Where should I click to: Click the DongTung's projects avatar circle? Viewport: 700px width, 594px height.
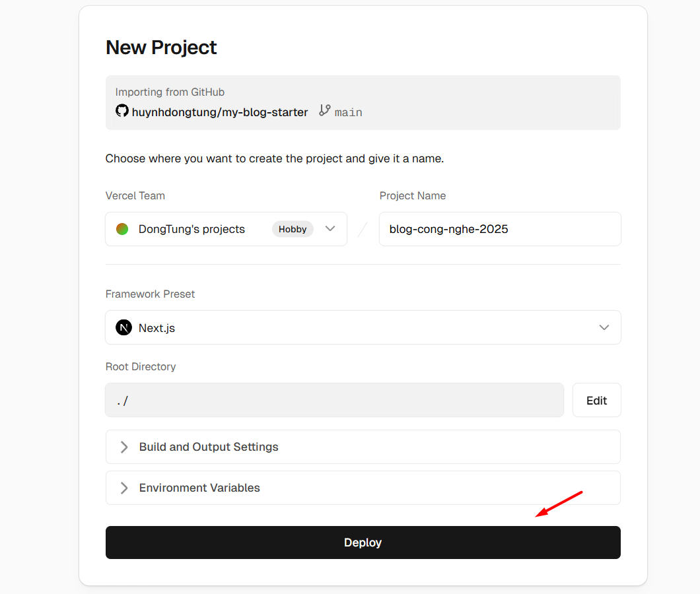tap(122, 229)
